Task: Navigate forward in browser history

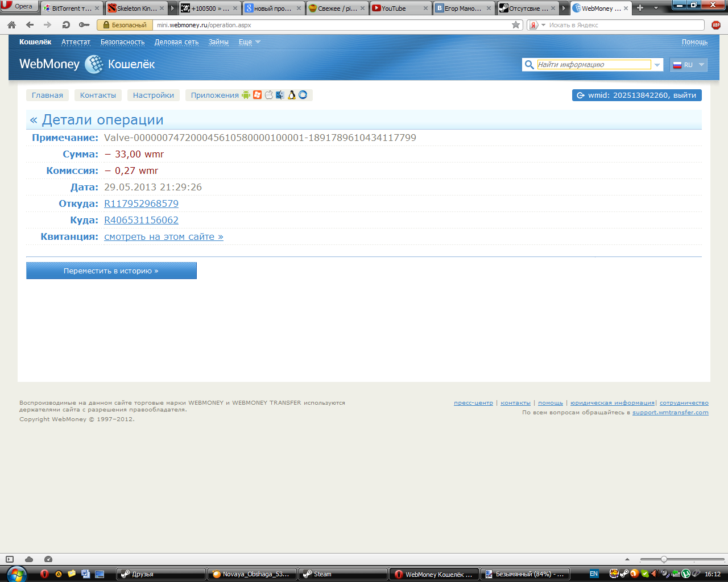Action: click(x=47, y=25)
